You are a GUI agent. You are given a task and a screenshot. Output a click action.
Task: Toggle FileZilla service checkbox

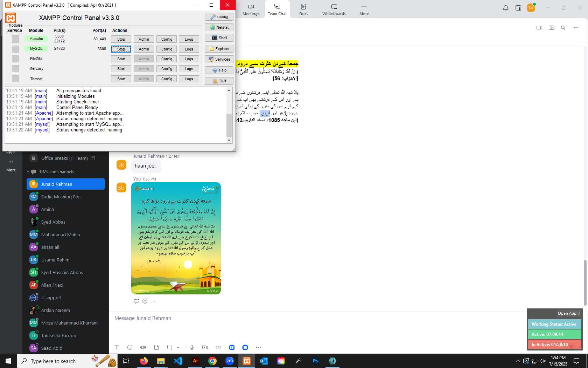(15, 59)
